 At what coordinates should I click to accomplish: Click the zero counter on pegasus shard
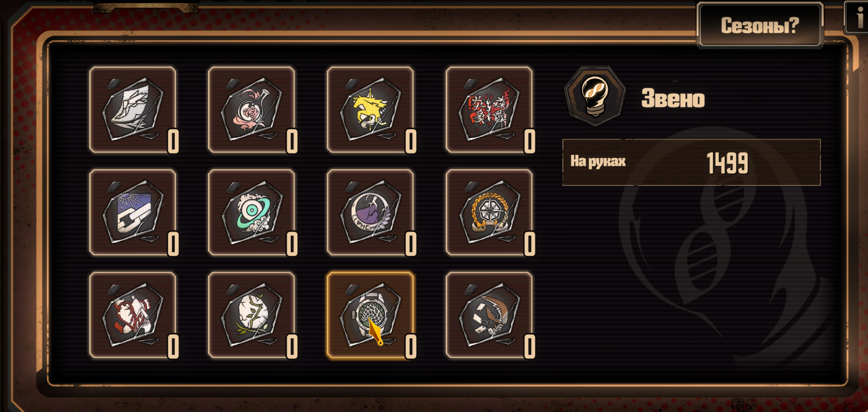tap(411, 141)
